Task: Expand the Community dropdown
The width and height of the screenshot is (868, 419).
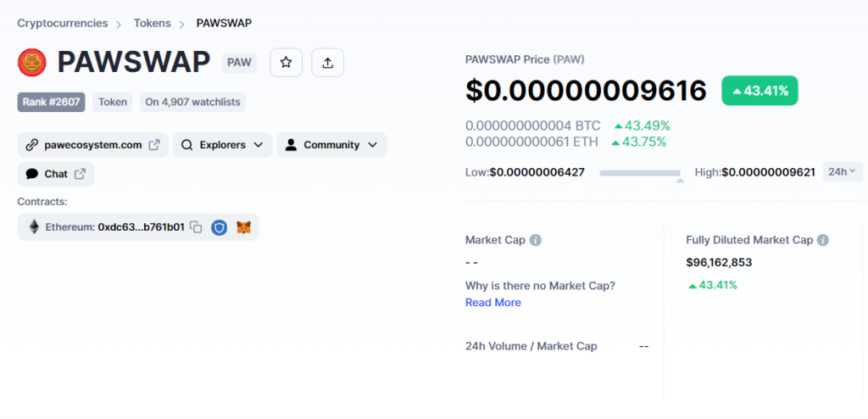Action: pos(331,145)
